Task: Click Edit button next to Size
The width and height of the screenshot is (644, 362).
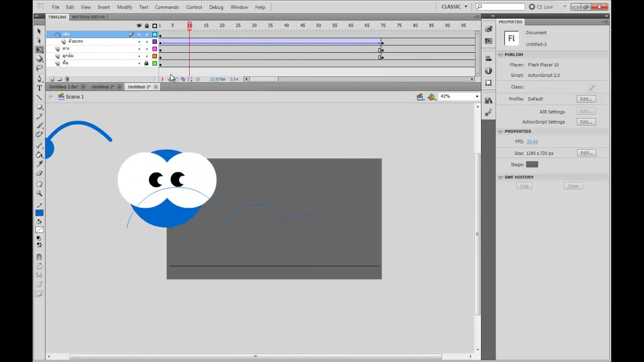Action: coord(586,153)
